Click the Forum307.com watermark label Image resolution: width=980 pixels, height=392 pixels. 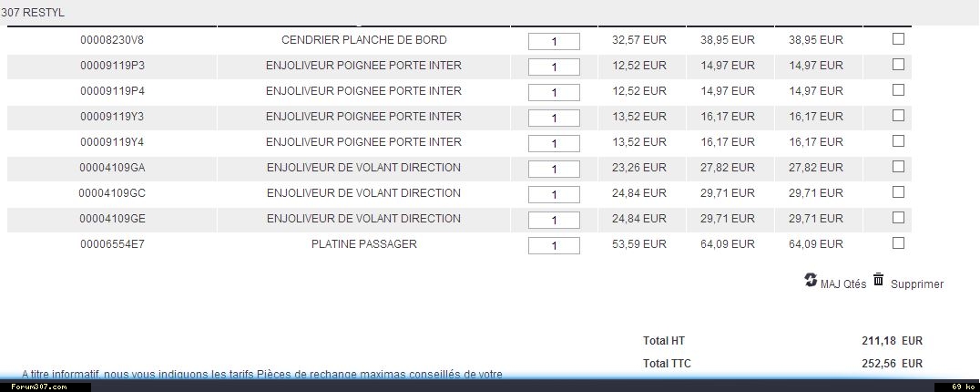coord(39,387)
